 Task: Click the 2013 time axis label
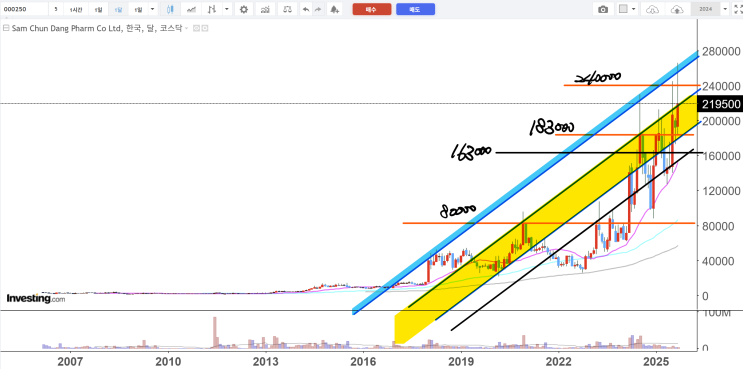coord(266,362)
